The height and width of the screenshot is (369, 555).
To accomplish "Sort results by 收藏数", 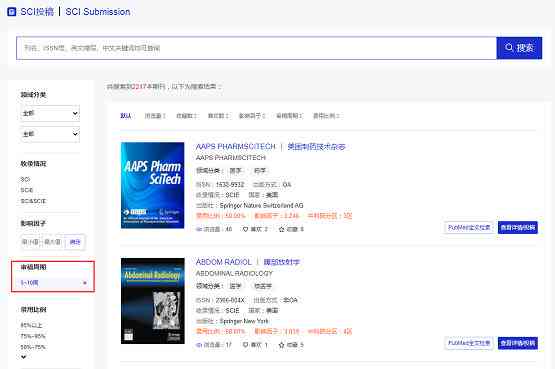I will tap(187, 116).
